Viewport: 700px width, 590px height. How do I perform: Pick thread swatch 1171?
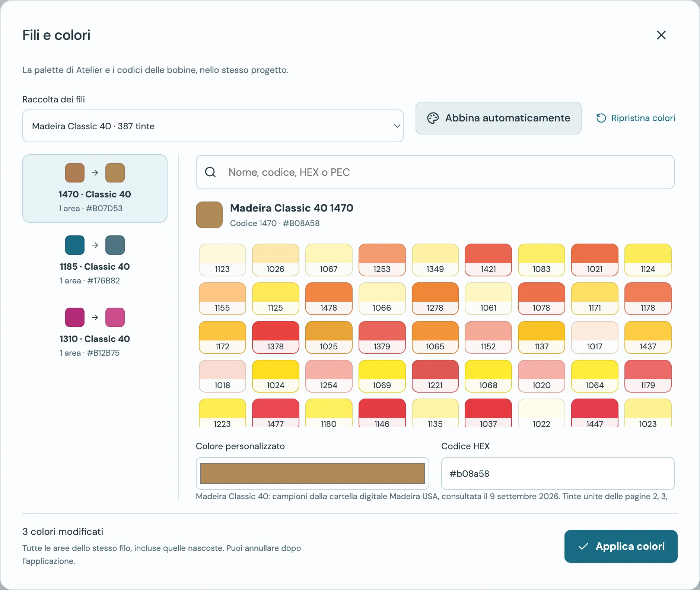tap(595, 299)
